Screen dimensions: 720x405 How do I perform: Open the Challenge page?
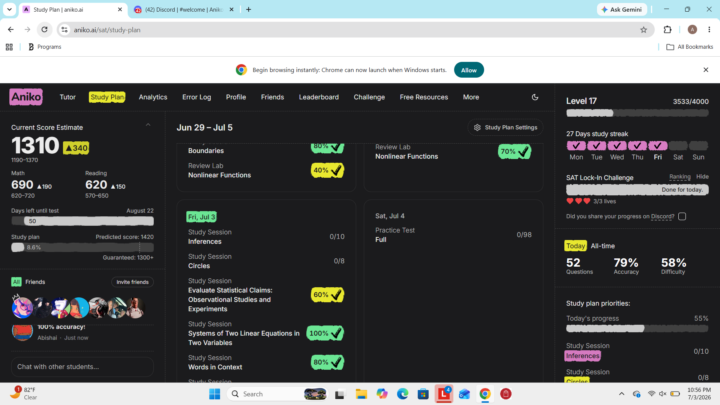[x=369, y=97]
